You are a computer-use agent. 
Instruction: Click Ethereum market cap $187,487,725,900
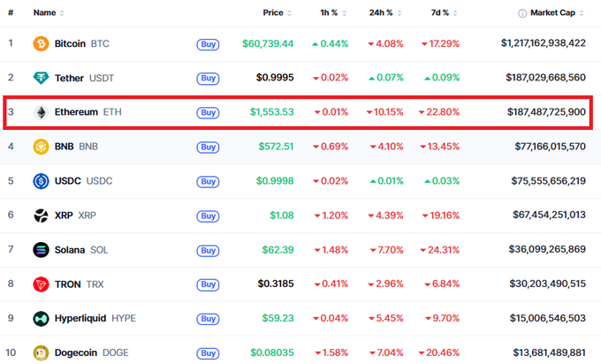546,112
